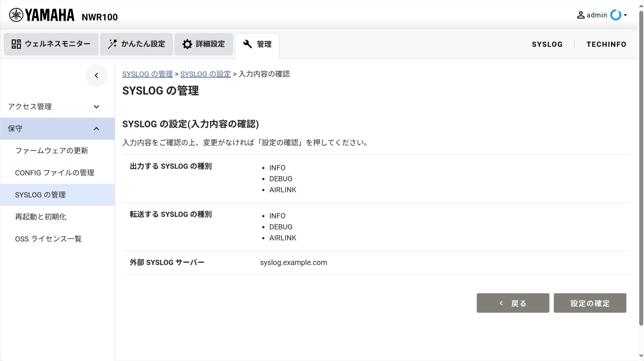
Task: Select ファームウェアの更新 in the sidebar
Action: tap(52, 151)
